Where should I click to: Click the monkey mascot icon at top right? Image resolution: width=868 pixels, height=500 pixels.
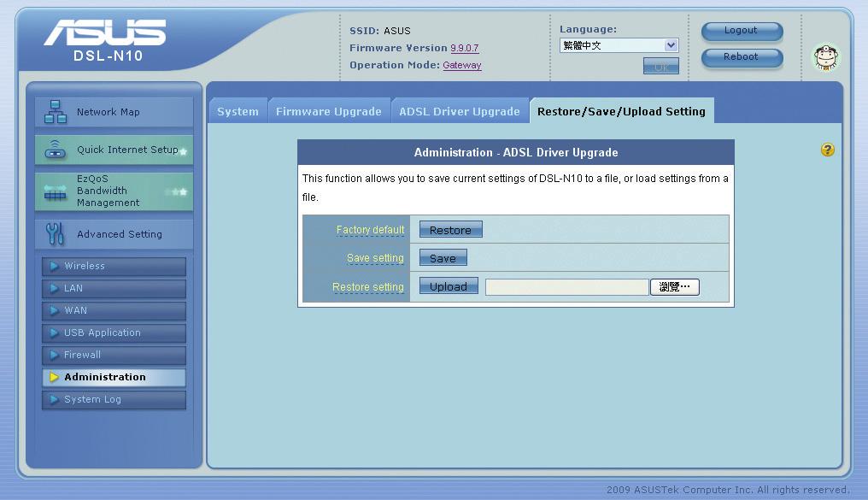pos(825,57)
